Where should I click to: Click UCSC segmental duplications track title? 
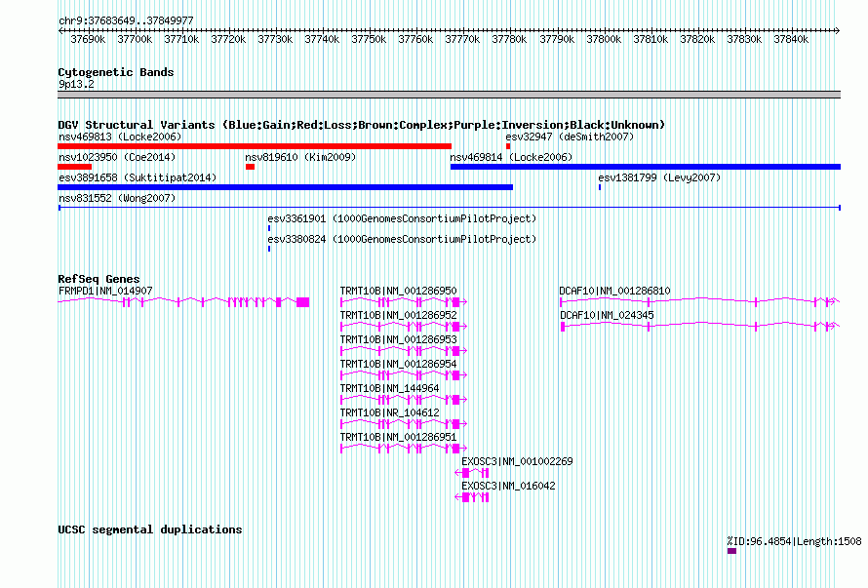pyautogui.click(x=150, y=529)
